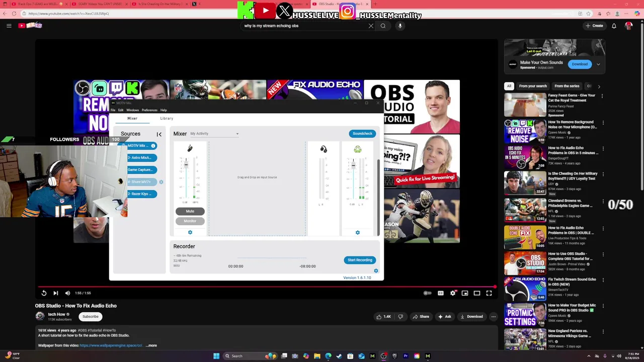Click the Soundcheck button

362,134
